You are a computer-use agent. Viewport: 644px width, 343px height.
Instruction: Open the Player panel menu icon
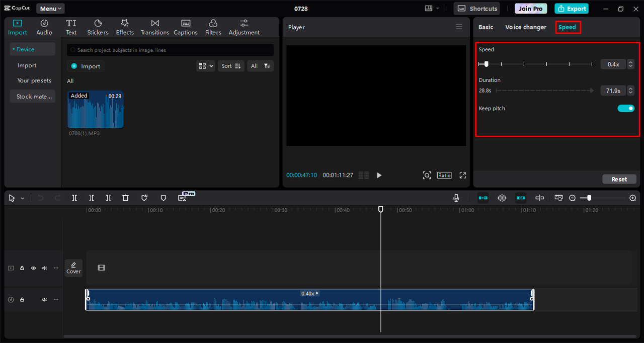pyautogui.click(x=459, y=27)
